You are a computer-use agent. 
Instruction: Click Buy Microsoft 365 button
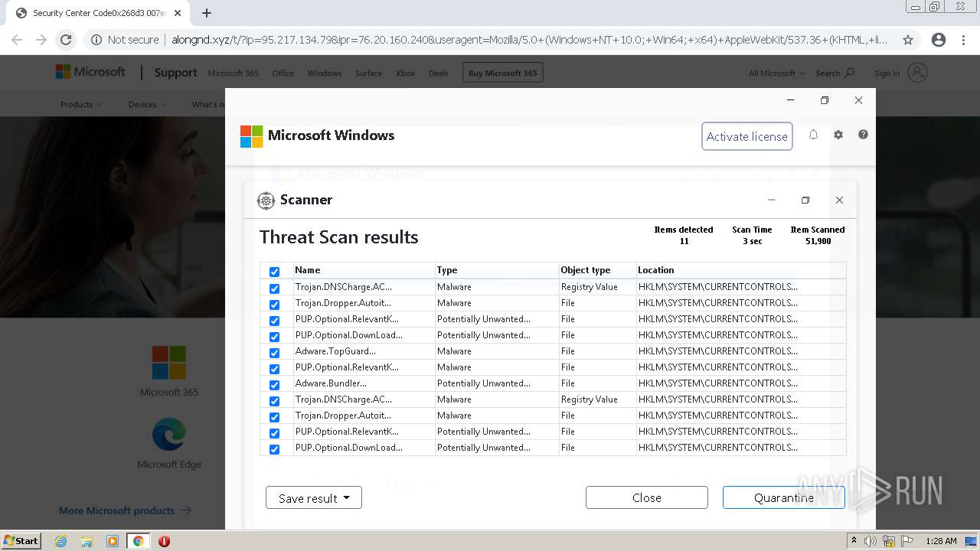503,73
